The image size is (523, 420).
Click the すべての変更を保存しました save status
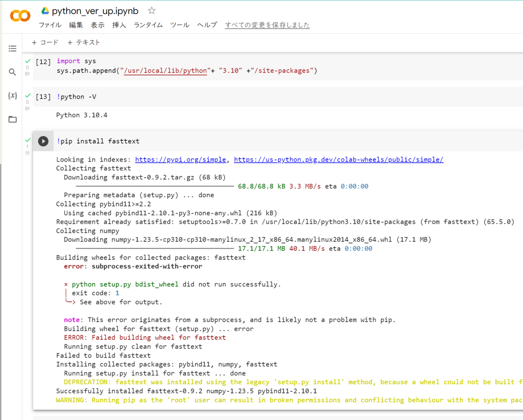pos(267,25)
